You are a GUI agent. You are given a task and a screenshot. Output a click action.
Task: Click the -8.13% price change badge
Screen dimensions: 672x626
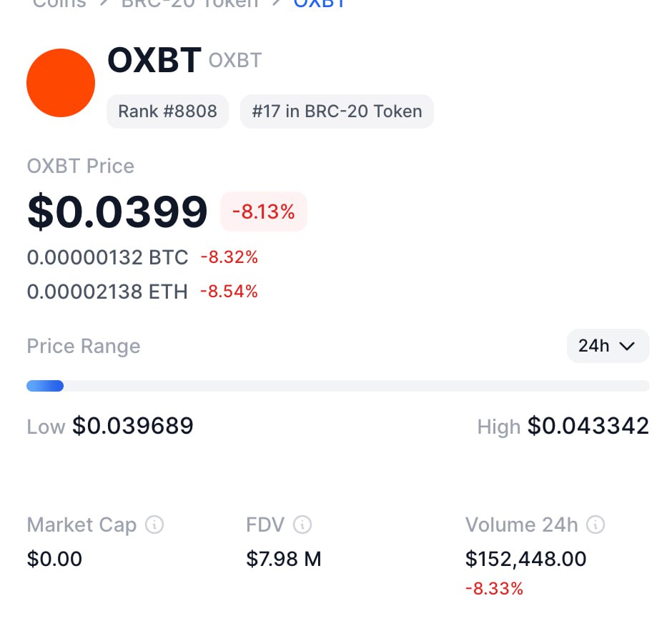click(x=264, y=212)
